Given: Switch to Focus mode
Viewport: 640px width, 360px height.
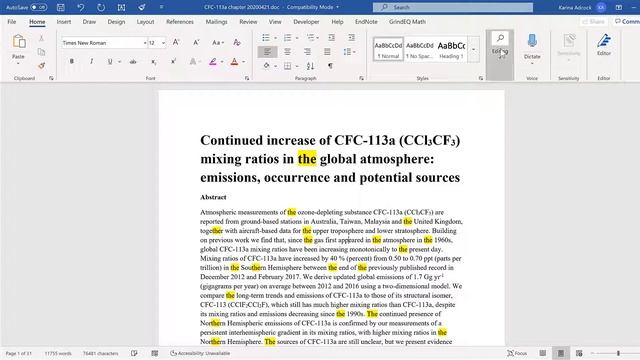Looking at the screenshot, I should tap(517, 353).
